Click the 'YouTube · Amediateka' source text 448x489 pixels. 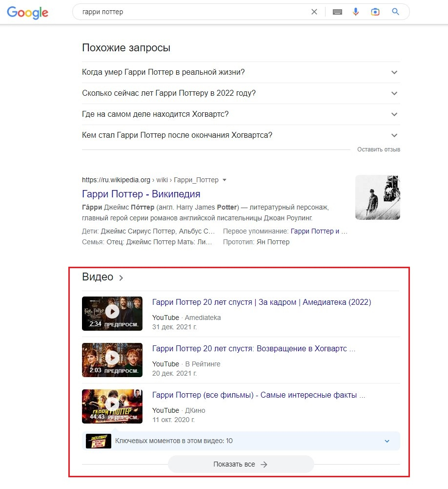tap(186, 318)
